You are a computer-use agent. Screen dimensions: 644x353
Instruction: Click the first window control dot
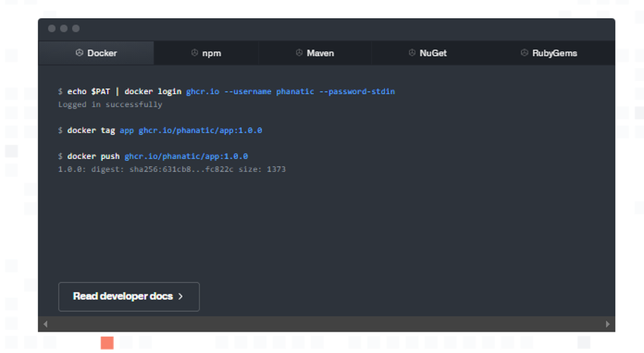52,28
